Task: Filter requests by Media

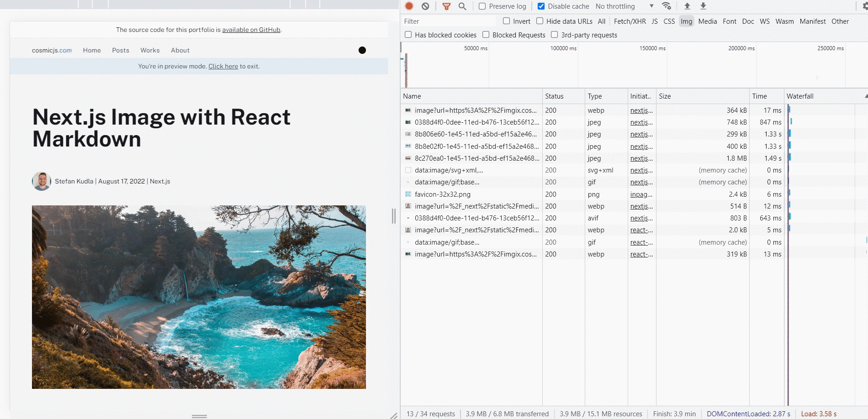Action: (x=707, y=21)
